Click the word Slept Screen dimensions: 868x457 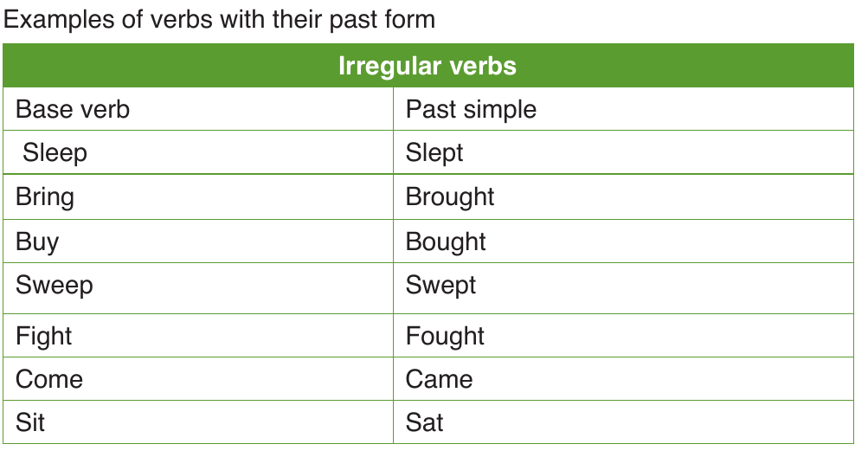tap(434, 153)
